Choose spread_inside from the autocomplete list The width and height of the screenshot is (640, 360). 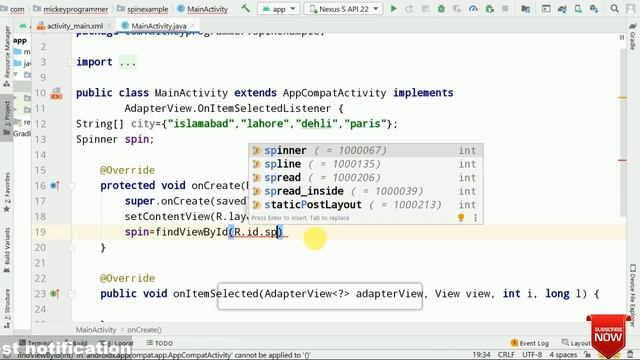point(365,191)
